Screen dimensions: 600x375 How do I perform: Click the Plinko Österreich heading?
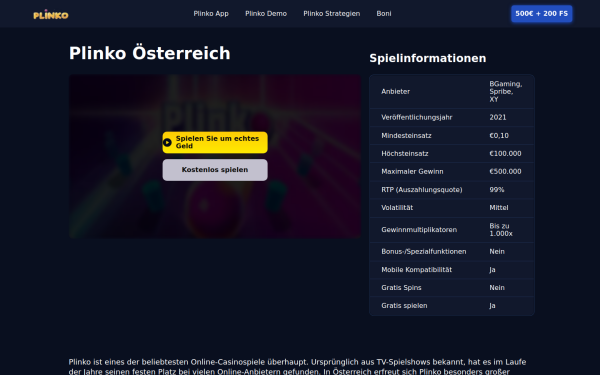[x=150, y=53]
